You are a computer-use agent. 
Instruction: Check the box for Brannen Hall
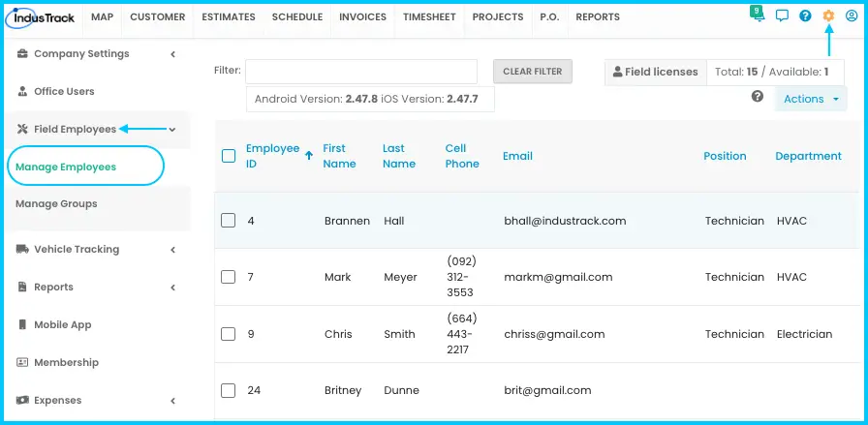coord(228,221)
